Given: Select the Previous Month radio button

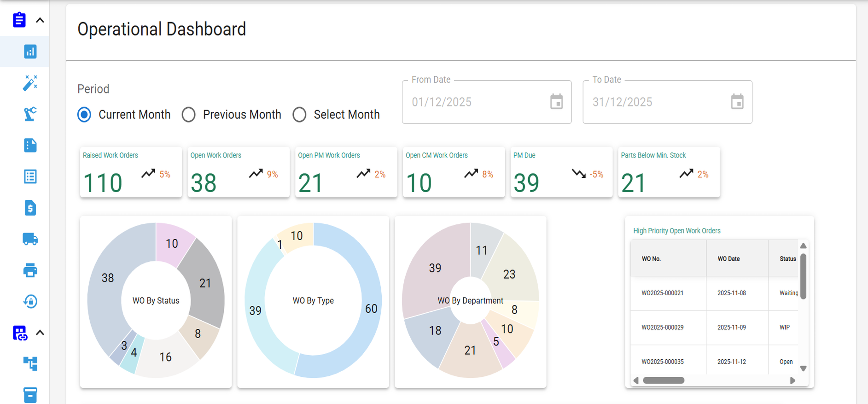Looking at the screenshot, I should (x=189, y=115).
